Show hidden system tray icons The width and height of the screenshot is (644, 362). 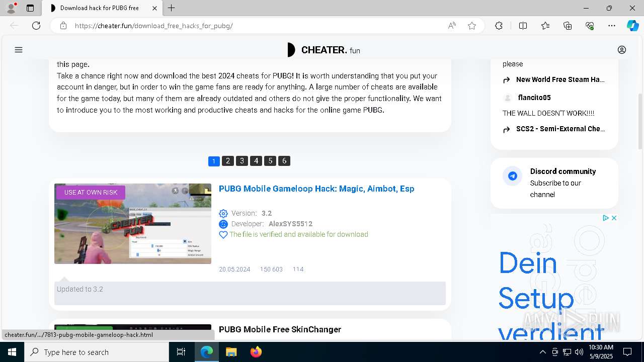point(542,352)
